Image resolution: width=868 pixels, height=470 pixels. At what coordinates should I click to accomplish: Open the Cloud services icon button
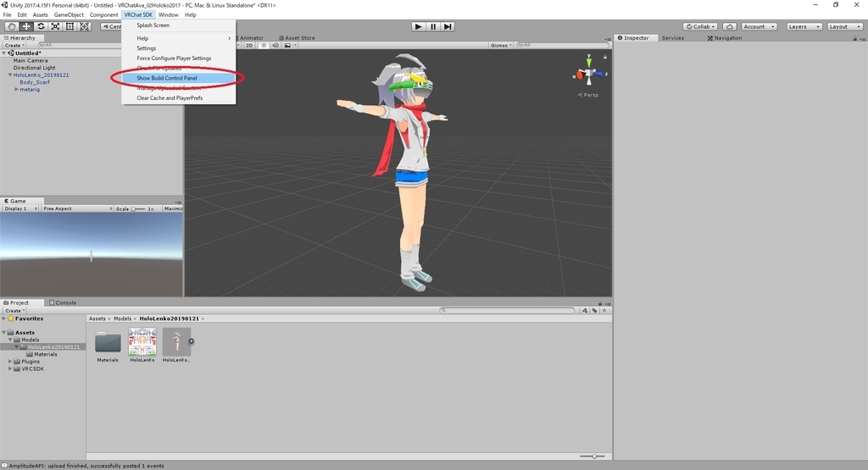click(730, 26)
